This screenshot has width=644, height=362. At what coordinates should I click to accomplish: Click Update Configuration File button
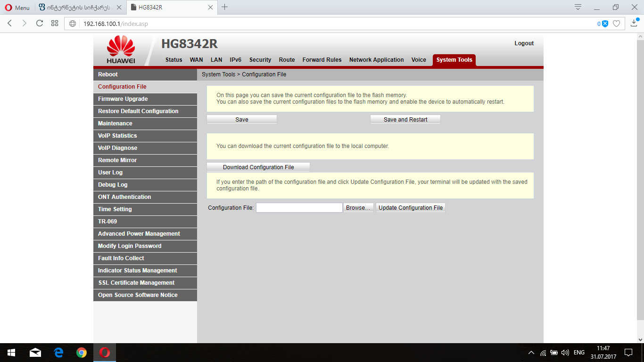[411, 208]
